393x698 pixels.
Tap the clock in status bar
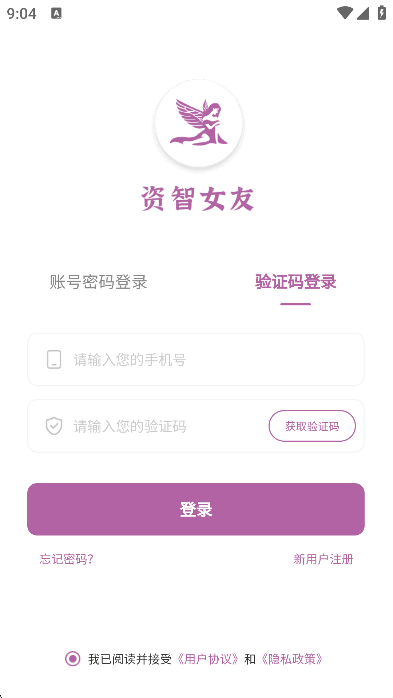[21, 14]
